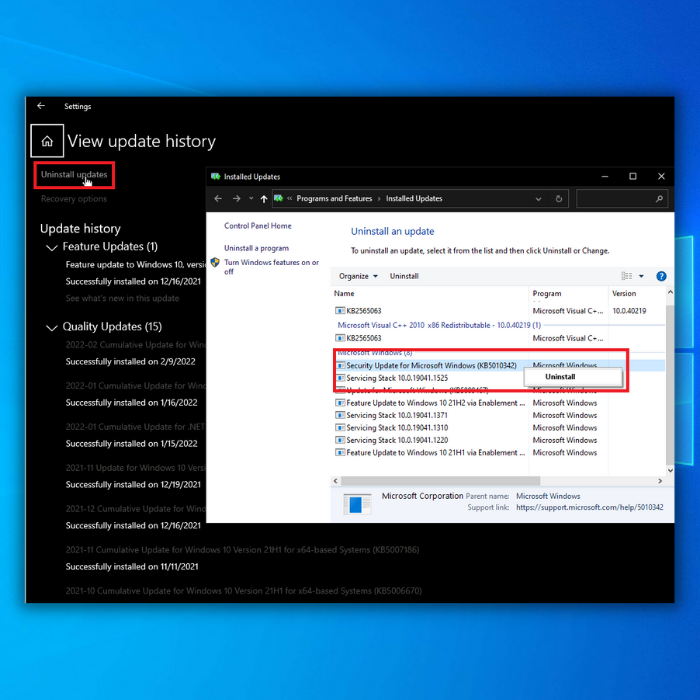Click the Installed Updates title bar icon
This screenshot has height=700, width=700.
(x=216, y=177)
